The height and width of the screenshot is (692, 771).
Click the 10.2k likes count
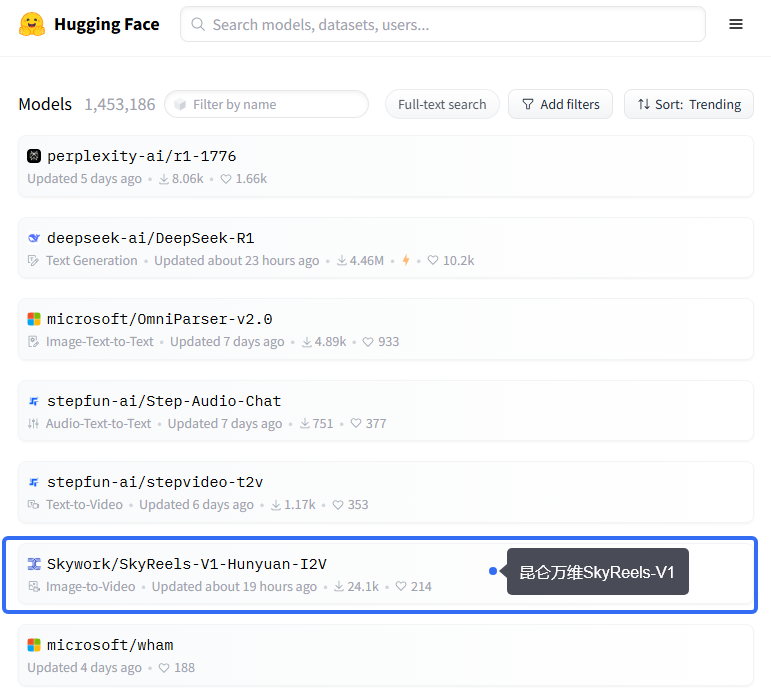(459, 261)
